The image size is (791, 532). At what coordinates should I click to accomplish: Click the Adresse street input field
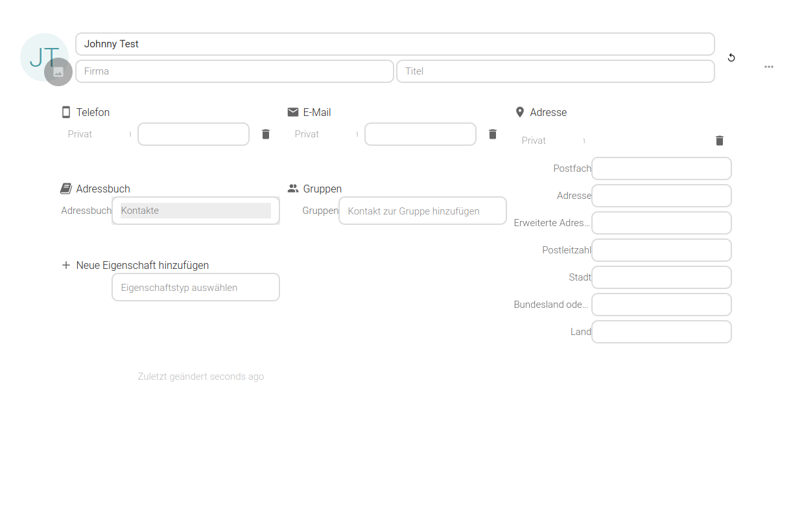(661, 196)
